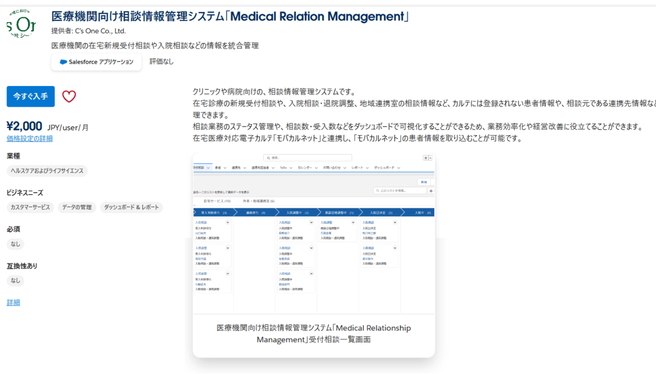Select the カスタマーサービス tag
The width and height of the screenshot is (656, 374).
pos(30,207)
